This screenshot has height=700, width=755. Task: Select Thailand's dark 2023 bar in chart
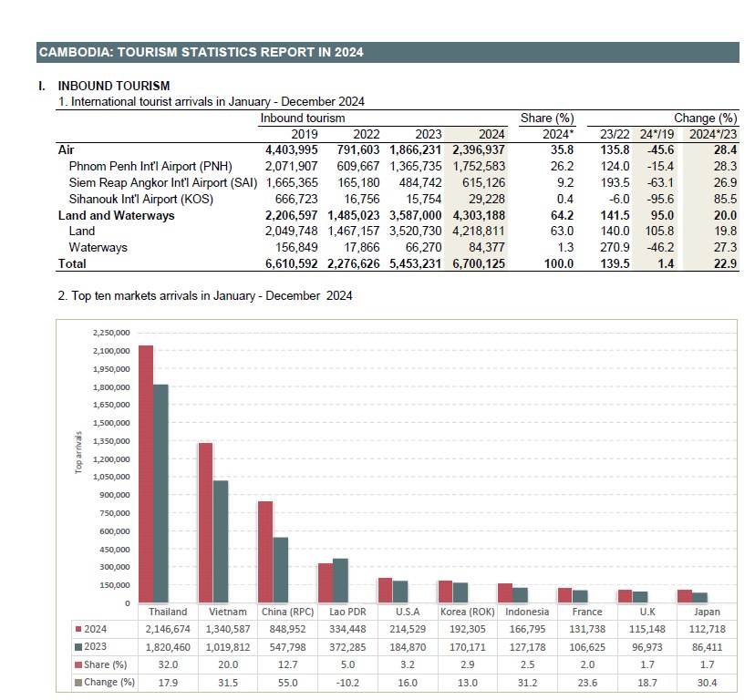coord(161,493)
